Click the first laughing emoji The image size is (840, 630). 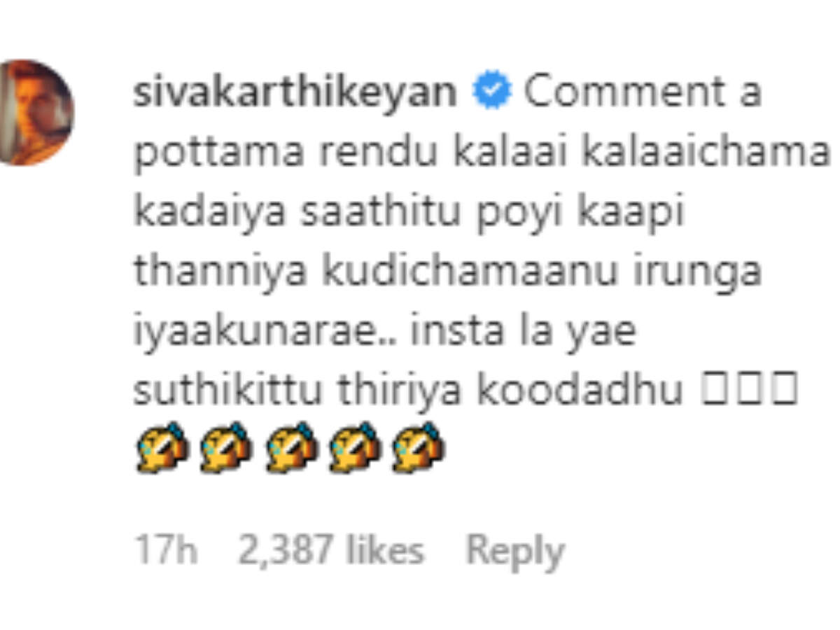click(160, 449)
